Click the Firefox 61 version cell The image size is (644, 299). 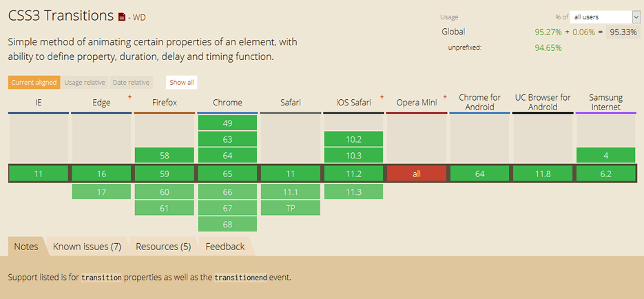(x=164, y=207)
